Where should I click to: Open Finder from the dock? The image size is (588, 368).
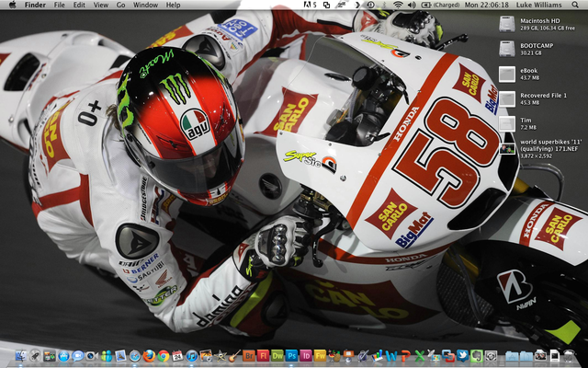point(20,356)
